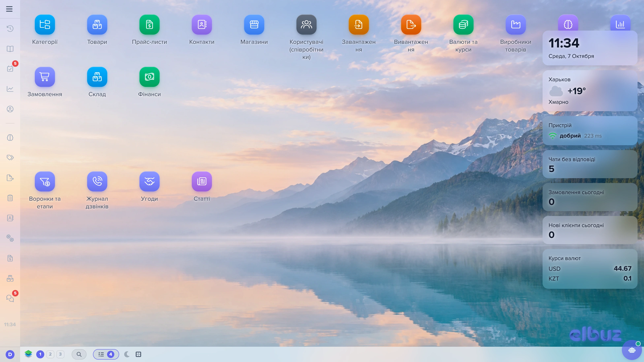Open the Вивантаження export icon

click(411, 25)
